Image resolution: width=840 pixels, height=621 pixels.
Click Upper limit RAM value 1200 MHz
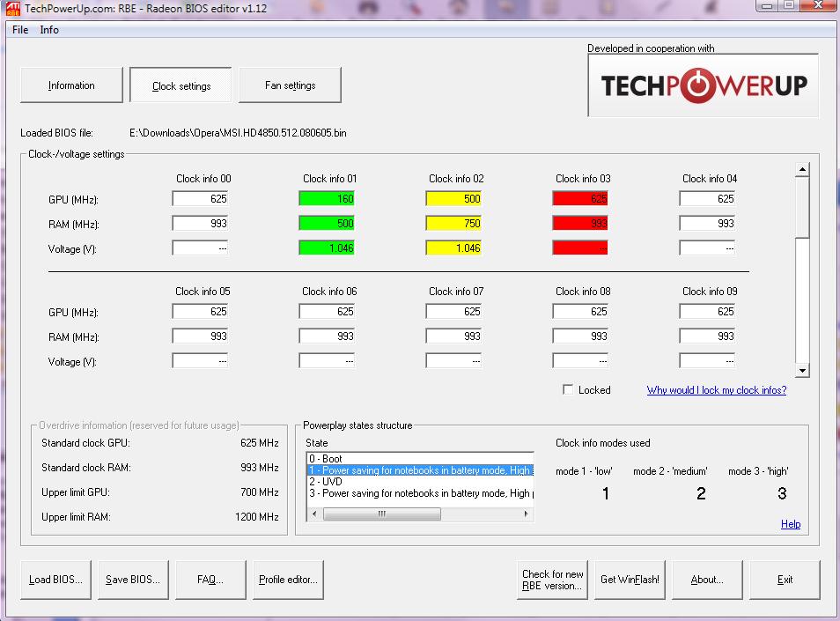pos(256,516)
